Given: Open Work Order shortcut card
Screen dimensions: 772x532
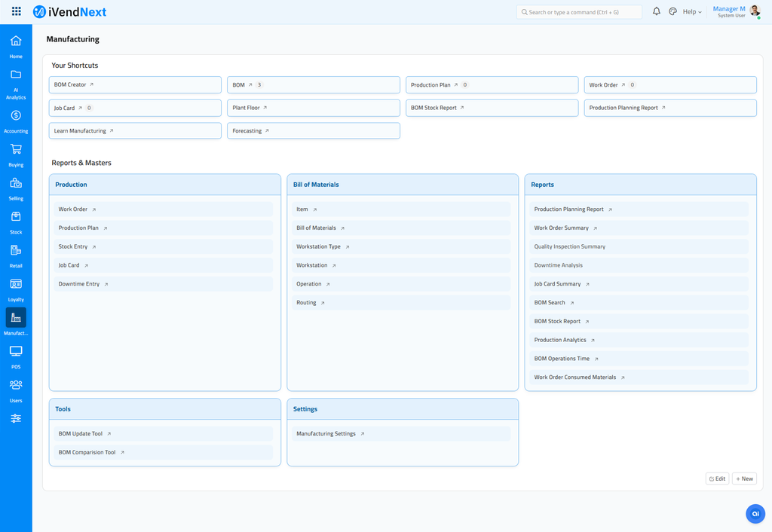Looking at the screenshot, I should pos(670,84).
